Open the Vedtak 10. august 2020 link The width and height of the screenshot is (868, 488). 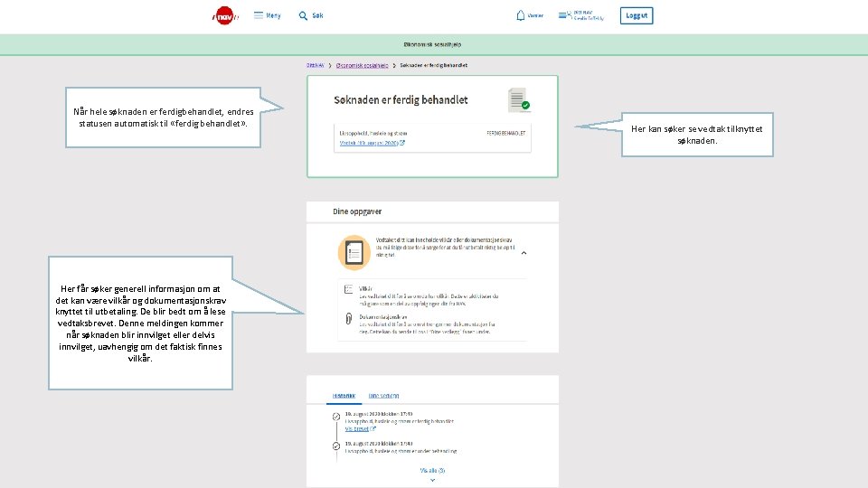pyautogui.click(x=372, y=143)
